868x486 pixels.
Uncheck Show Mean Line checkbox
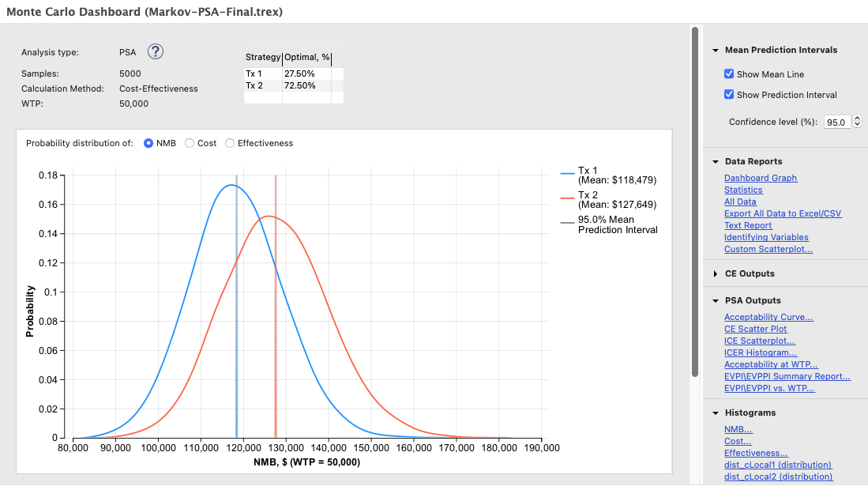coord(730,74)
